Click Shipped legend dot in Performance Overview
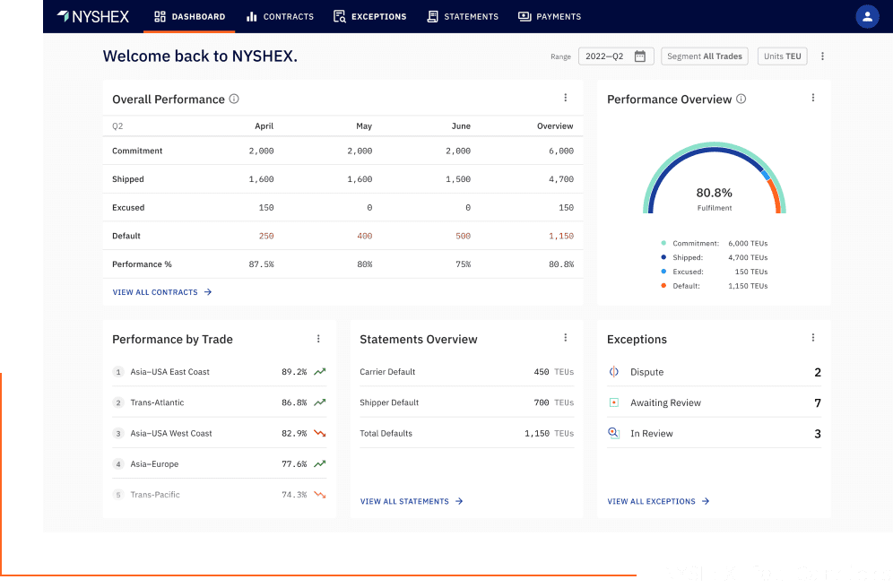 click(x=663, y=257)
